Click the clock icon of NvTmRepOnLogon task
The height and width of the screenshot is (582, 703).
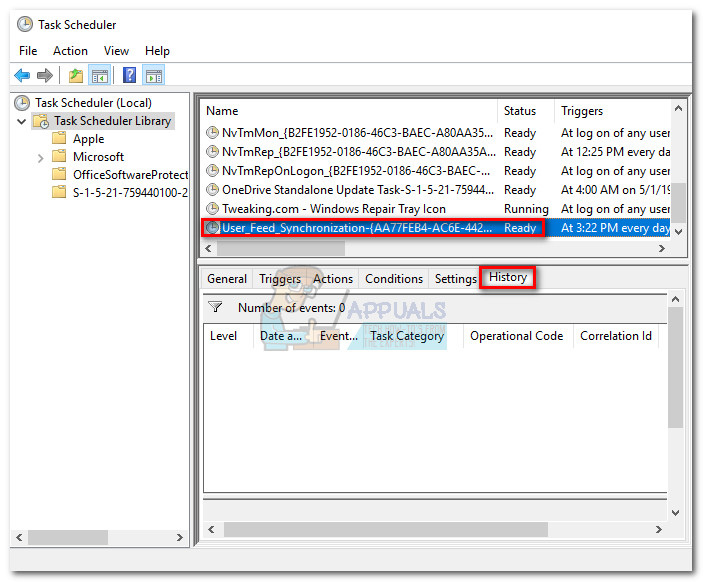(x=212, y=171)
